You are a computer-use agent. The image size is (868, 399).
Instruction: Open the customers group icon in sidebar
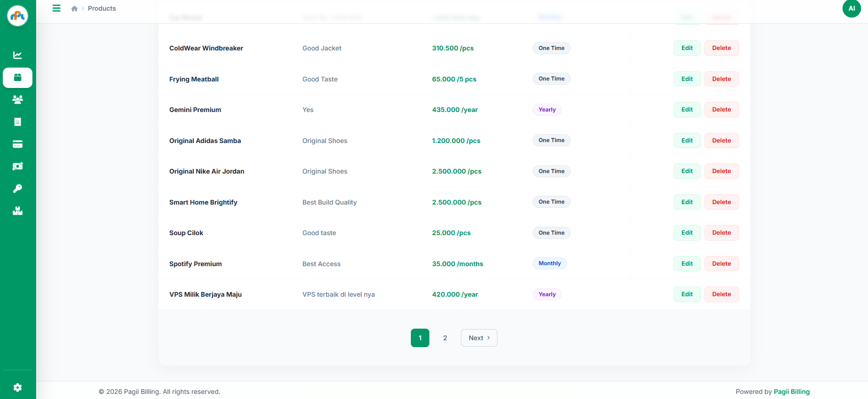pos(18,100)
